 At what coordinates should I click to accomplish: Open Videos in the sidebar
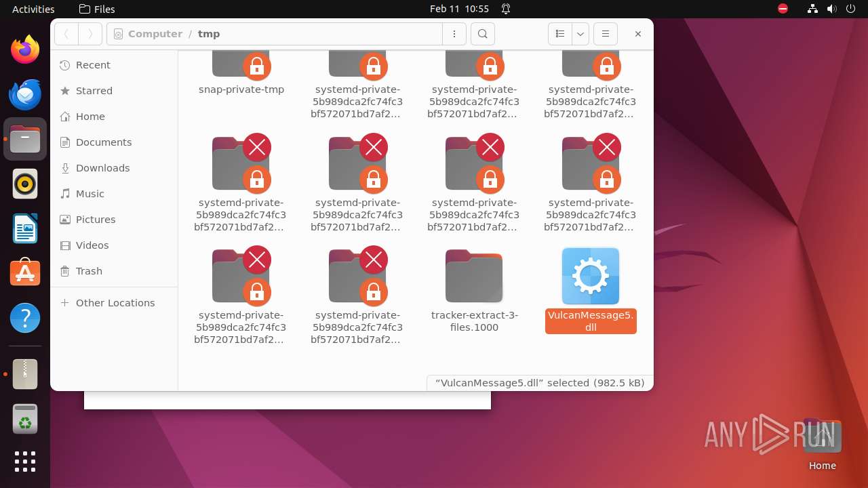pos(115,245)
